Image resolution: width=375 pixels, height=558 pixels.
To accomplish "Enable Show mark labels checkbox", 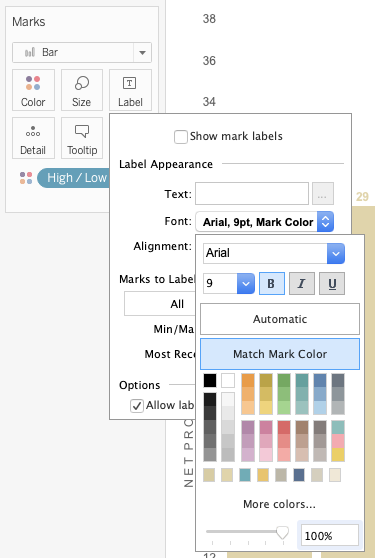I will pos(181,137).
